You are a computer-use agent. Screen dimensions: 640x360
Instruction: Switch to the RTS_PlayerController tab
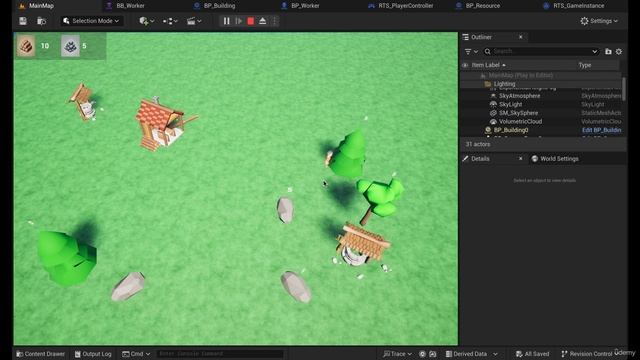[405, 6]
